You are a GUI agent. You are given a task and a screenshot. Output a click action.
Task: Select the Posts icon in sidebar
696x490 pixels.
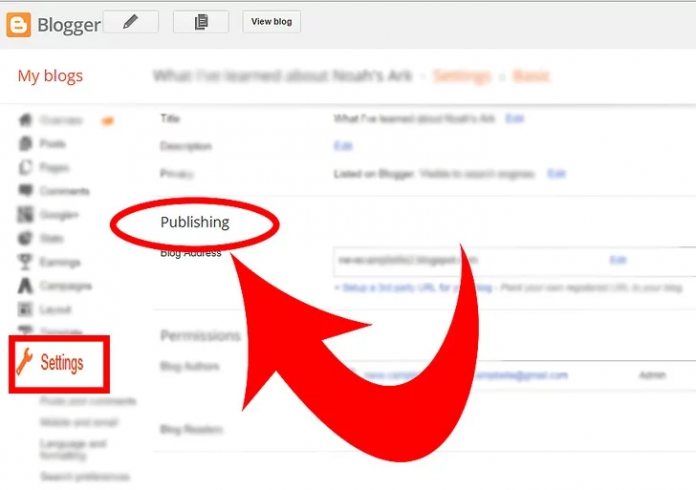pos(26,144)
